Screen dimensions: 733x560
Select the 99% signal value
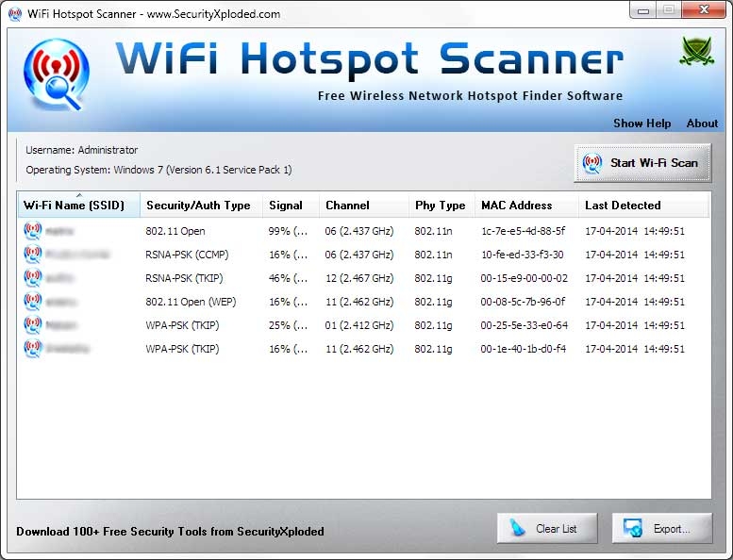click(288, 231)
